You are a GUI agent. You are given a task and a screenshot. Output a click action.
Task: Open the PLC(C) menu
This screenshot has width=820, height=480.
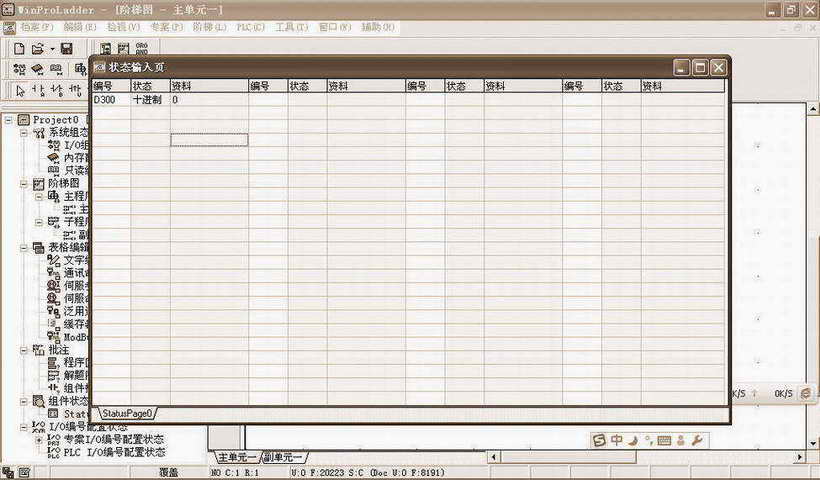tap(251, 27)
